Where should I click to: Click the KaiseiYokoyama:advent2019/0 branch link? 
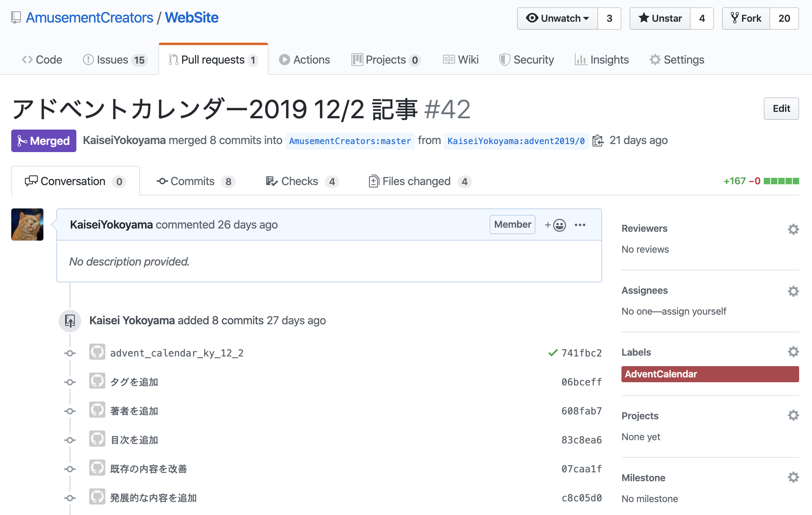[514, 142]
